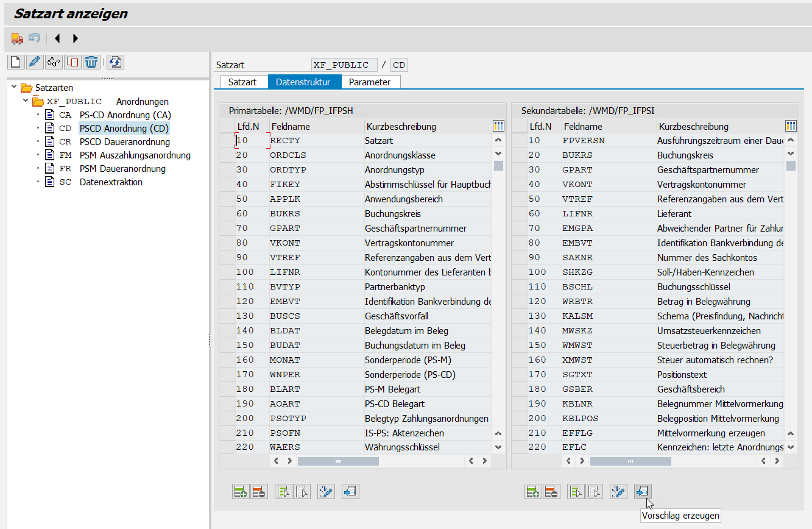
Task: Click the trash can delete icon
Action: 91,62
